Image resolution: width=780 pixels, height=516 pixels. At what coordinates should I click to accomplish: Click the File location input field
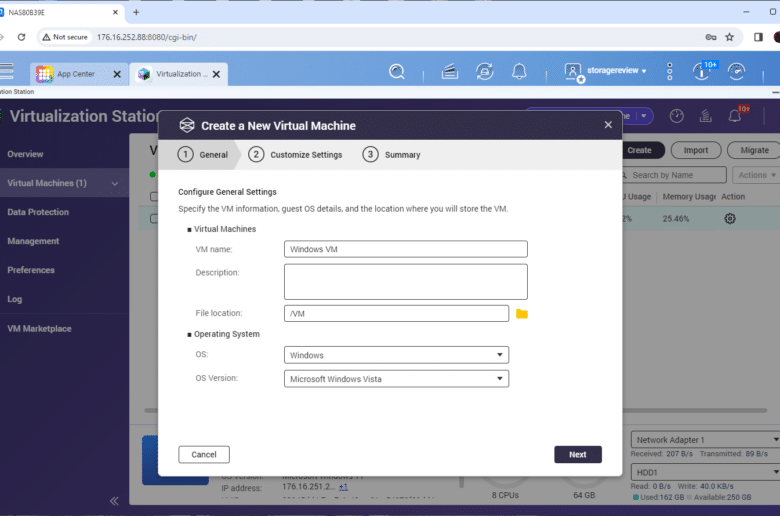[x=396, y=313]
